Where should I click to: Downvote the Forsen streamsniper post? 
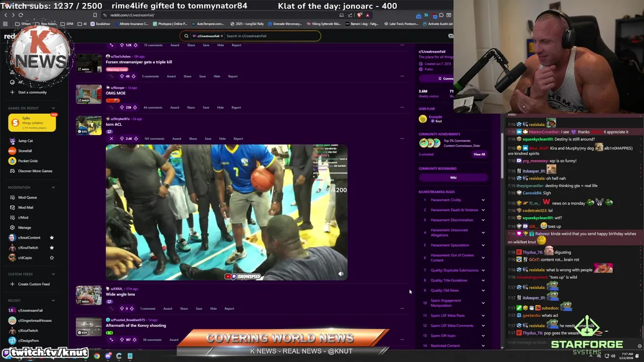(133, 76)
